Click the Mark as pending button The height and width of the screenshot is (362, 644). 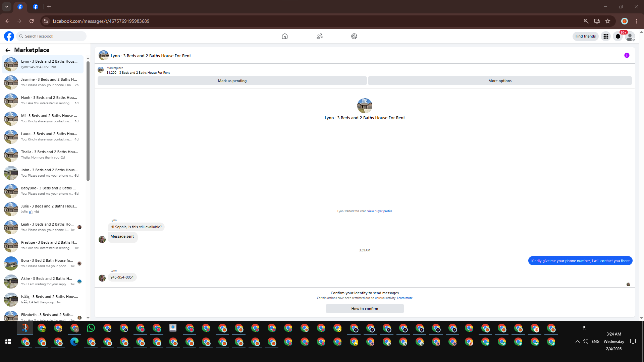coord(232,81)
